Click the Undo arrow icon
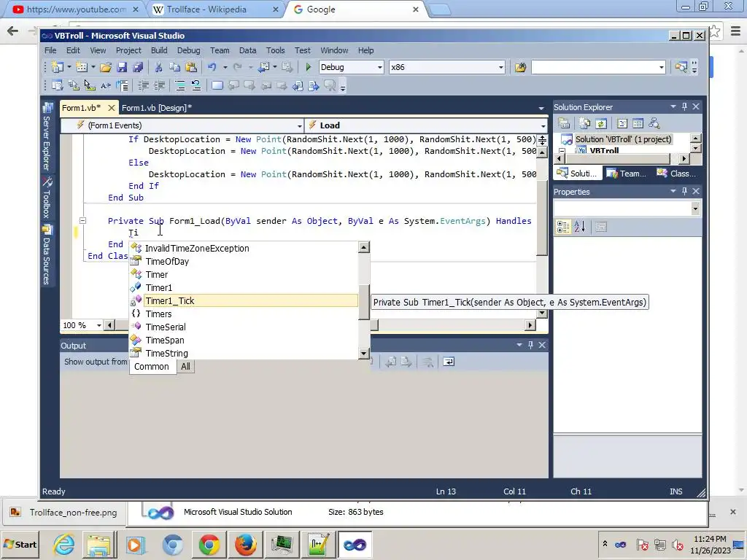This screenshot has height=560, width=747. [212, 67]
